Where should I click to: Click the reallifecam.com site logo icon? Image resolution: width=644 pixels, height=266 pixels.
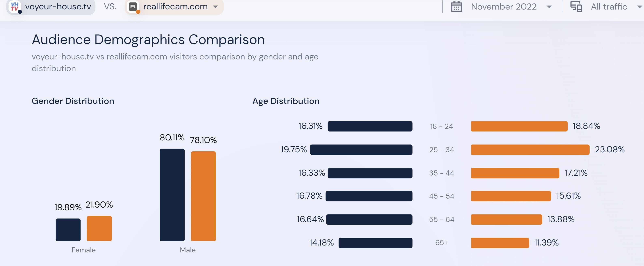pyautogui.click(x=133, y=6)
